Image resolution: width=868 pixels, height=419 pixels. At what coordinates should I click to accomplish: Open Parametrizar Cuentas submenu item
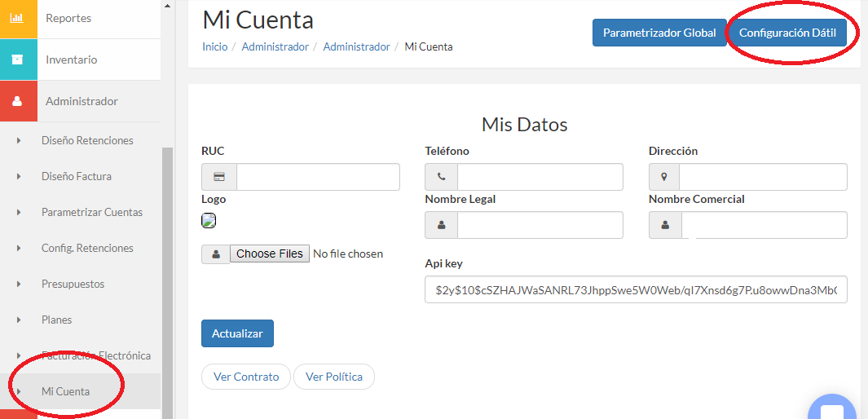pos(80,213)
